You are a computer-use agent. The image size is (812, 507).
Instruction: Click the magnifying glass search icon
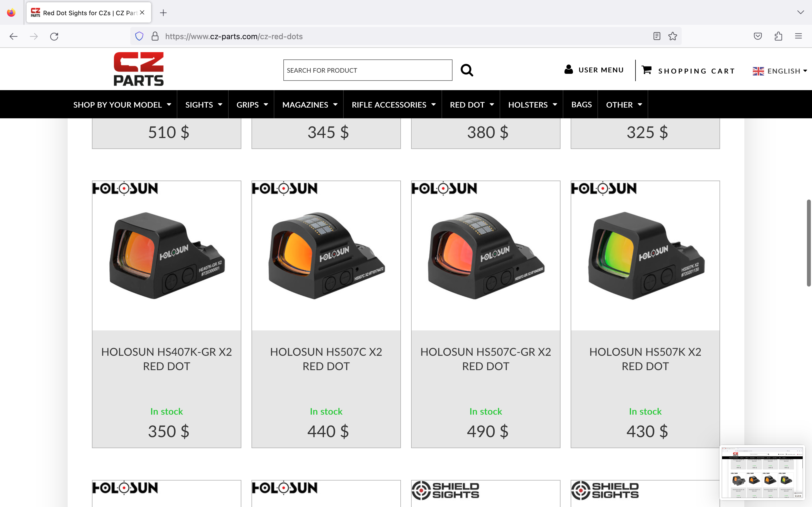click(467, 70)
